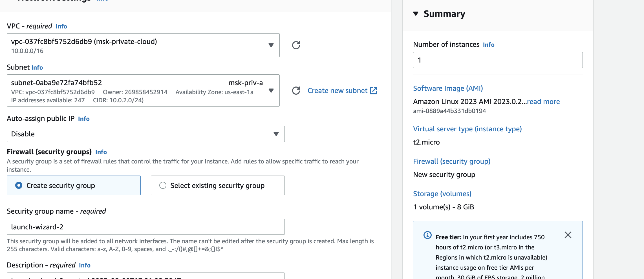
Task: Open Firewall (security group) summary link
Action: 451,161
